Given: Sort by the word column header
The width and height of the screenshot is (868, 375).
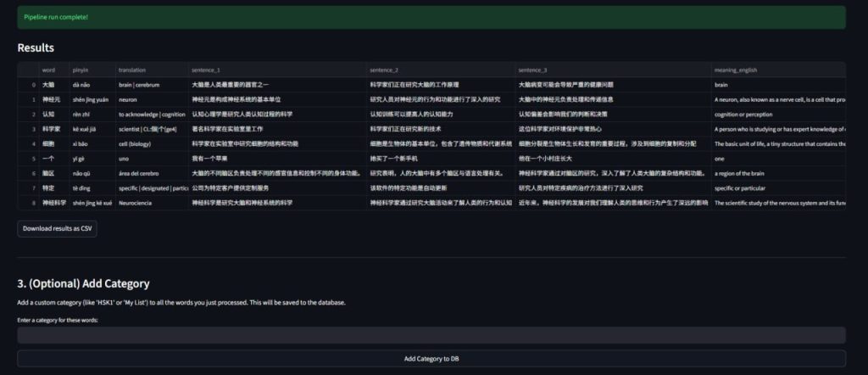Looking at the screenshot, I should coord(48,70).
